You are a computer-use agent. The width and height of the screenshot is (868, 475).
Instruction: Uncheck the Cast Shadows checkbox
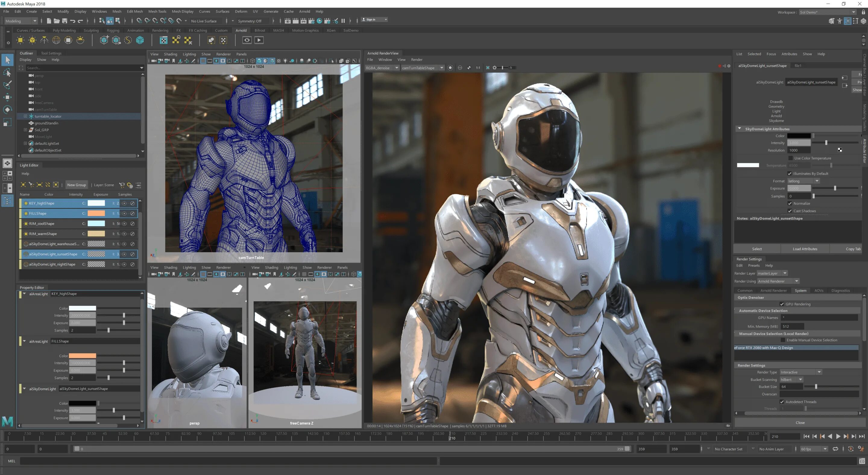pos(790,211)
